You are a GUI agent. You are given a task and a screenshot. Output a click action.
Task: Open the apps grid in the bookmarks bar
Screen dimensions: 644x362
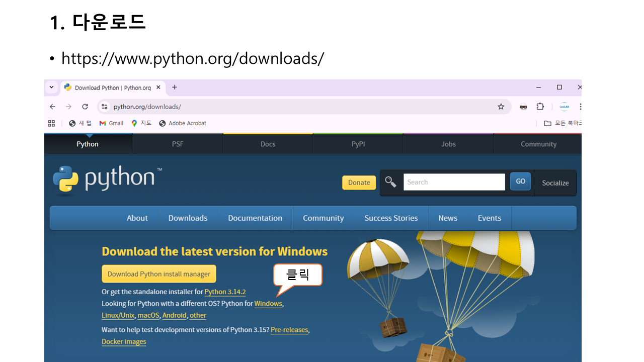[x=51, y=123]
